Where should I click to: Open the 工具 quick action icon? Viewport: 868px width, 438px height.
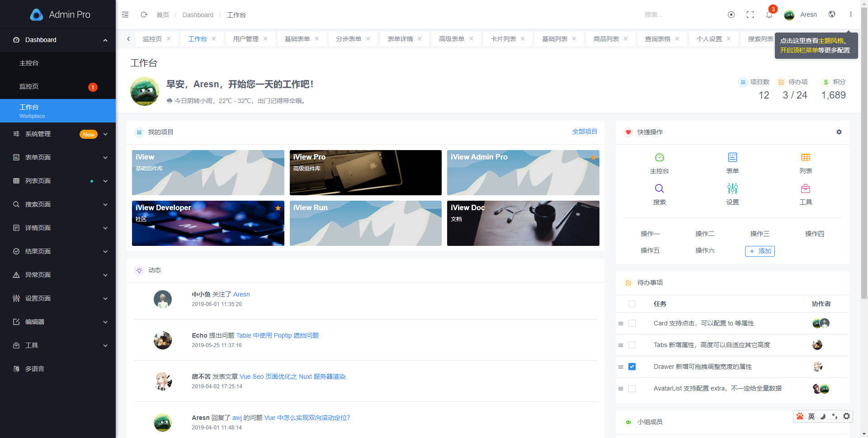pyautogui.click(x=806, y=188)
